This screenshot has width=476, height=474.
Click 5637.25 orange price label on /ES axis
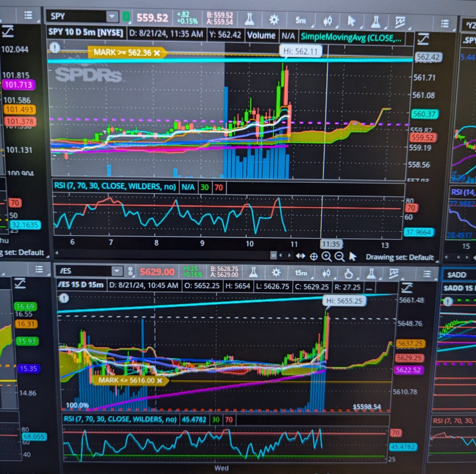point(410,343)
